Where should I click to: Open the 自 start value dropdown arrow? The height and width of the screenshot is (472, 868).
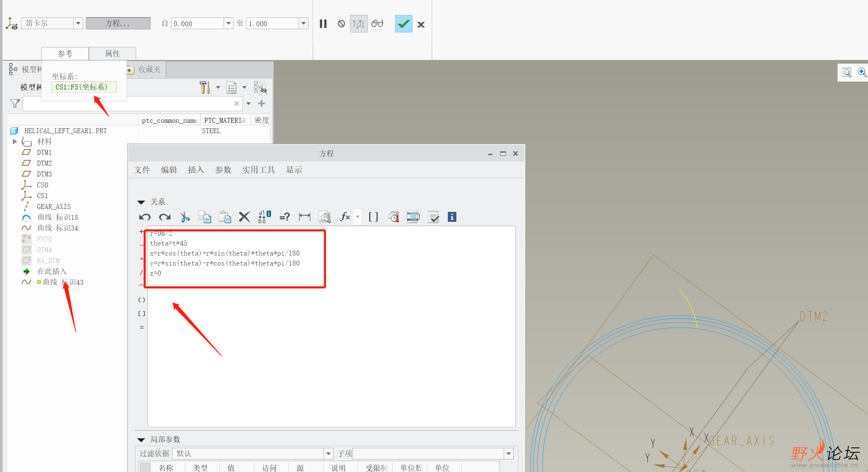(229, 23)
